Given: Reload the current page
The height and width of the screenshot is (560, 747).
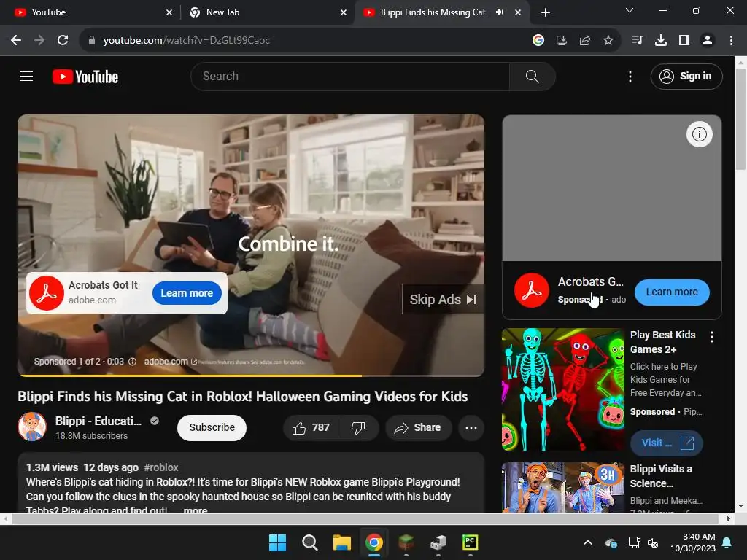Looking at the screenshot, I should click(63, 41).
